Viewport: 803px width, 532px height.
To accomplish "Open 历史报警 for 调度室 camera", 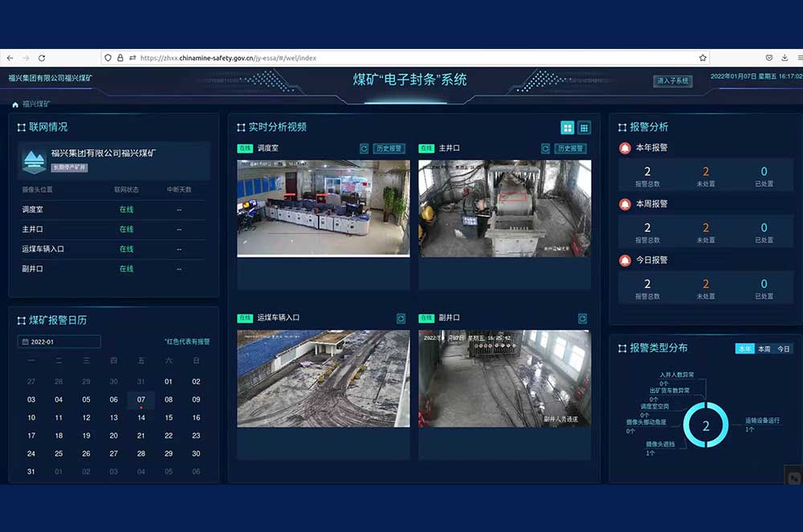I will pos(389,148).
